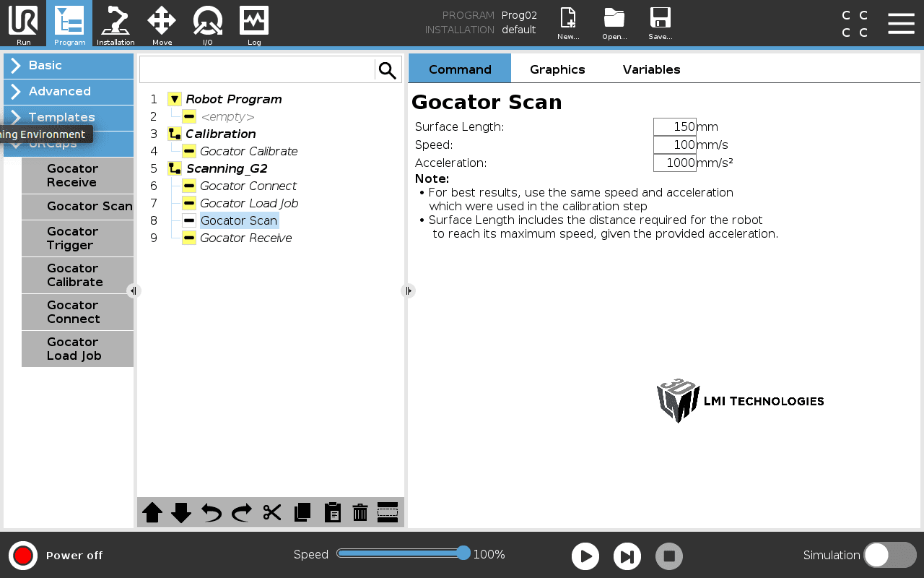Screen dimensions: 924x578
Task: Insert a Gocator Connect command
Action: pyautogui.click(x=77, y=312)
